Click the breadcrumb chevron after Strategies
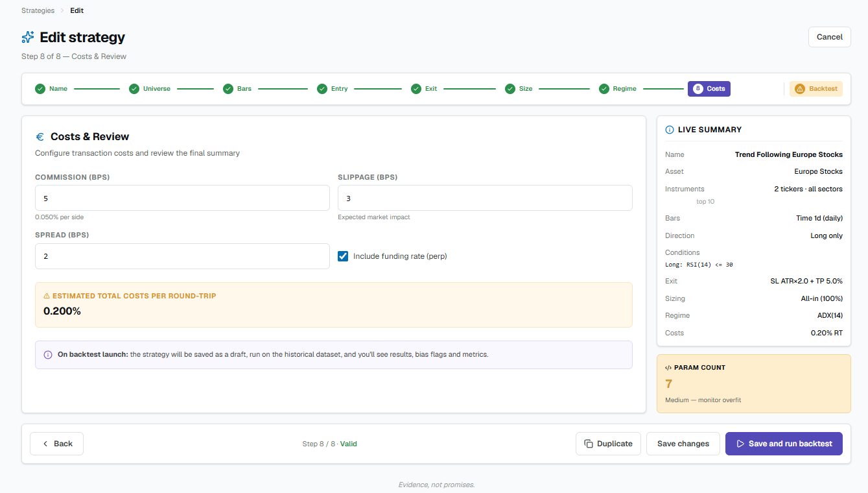 click(x=63, y=10)
